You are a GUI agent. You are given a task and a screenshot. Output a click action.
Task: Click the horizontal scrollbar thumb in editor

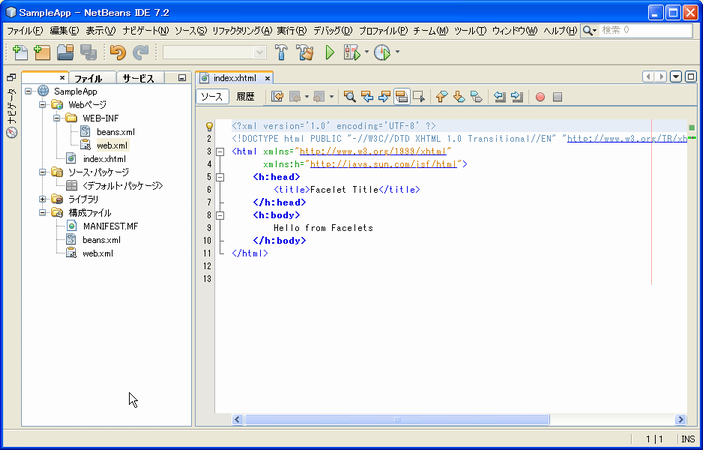[397, 420]
